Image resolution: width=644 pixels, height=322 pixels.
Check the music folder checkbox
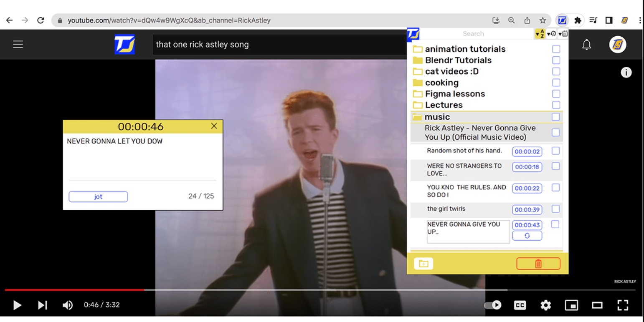pos(555,117)
